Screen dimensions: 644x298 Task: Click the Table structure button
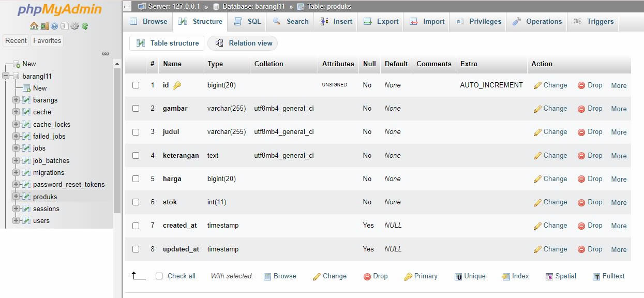click(x=167, y=43)
